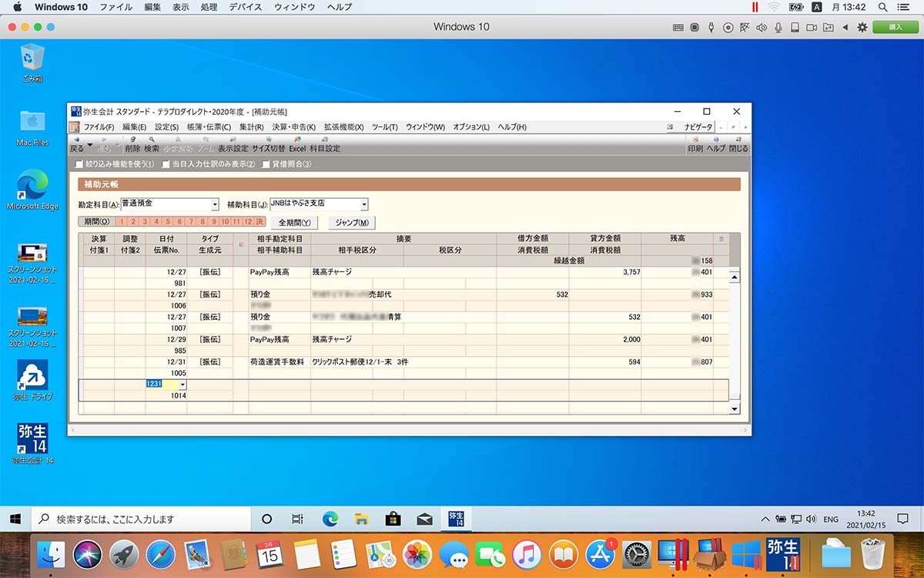Click the サイズ切替 size switch tool
The width and height of the screenshot is (924, 578).
point(268,144)
